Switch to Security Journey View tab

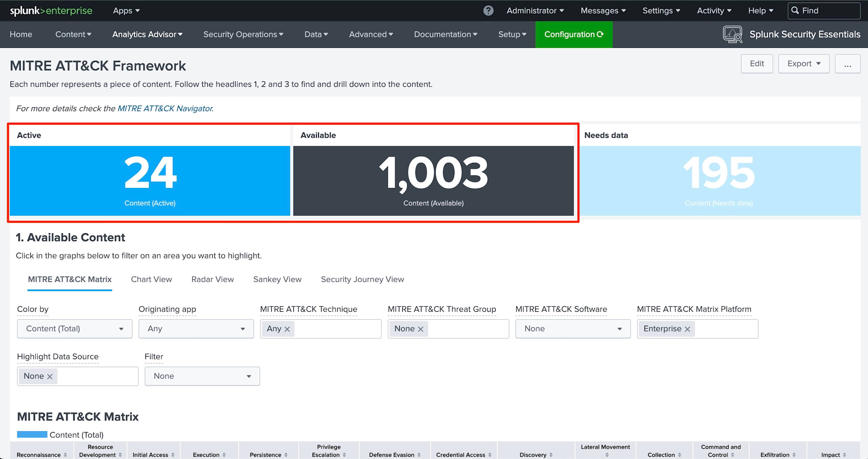pos(362,280)
